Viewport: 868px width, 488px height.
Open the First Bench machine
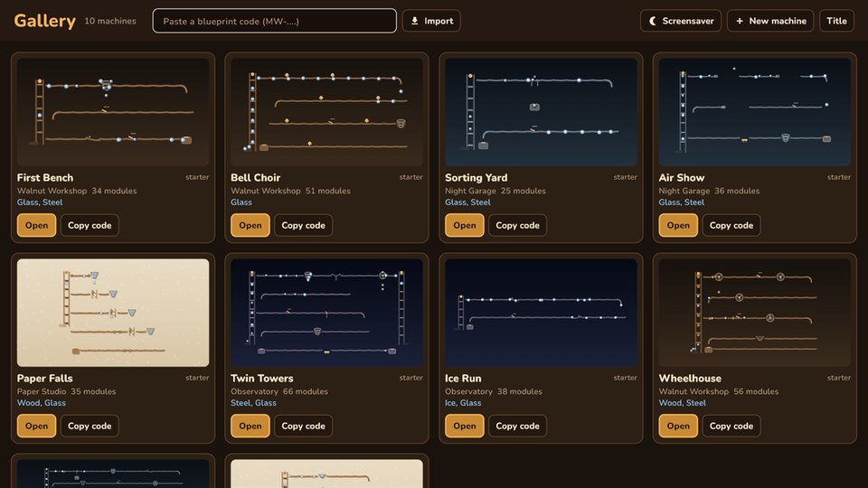coord(36,225)
